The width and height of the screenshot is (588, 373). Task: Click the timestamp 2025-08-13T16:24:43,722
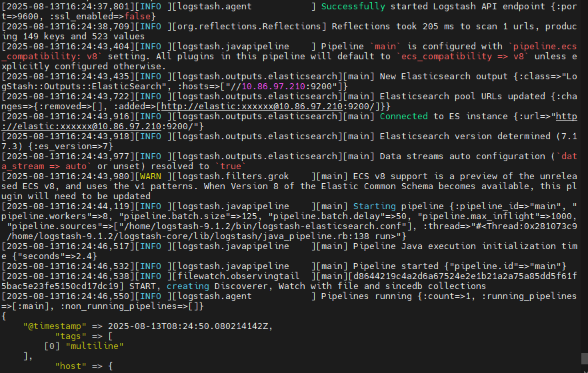pos(67,96)
